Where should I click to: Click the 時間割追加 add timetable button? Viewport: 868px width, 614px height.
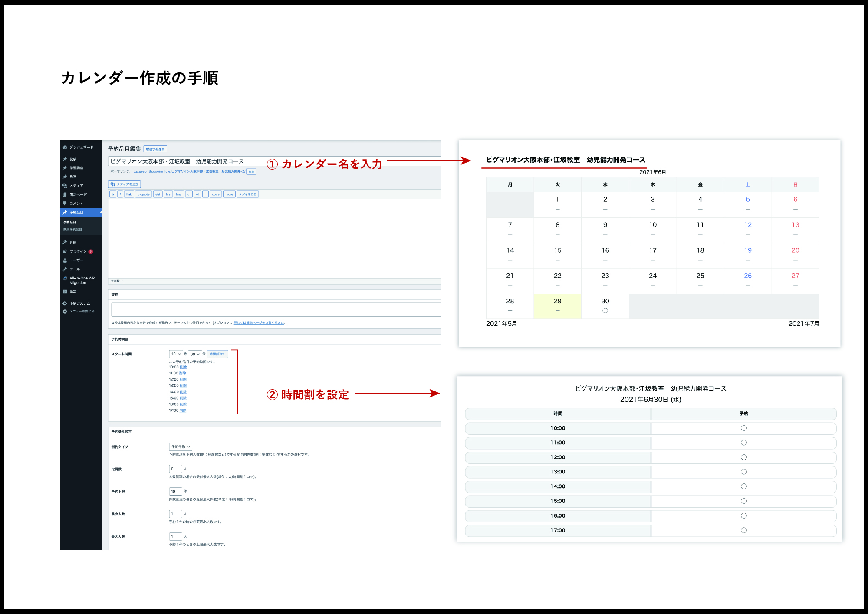[x=217, y=354]
